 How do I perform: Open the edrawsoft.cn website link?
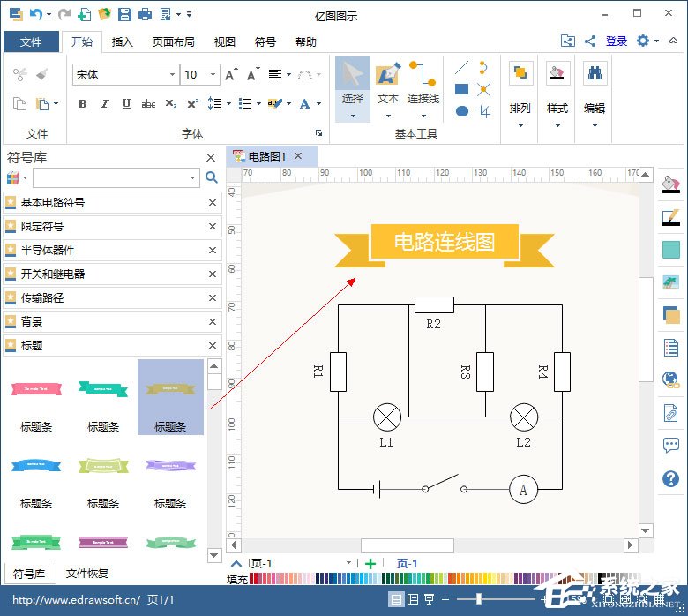(76, 600)
